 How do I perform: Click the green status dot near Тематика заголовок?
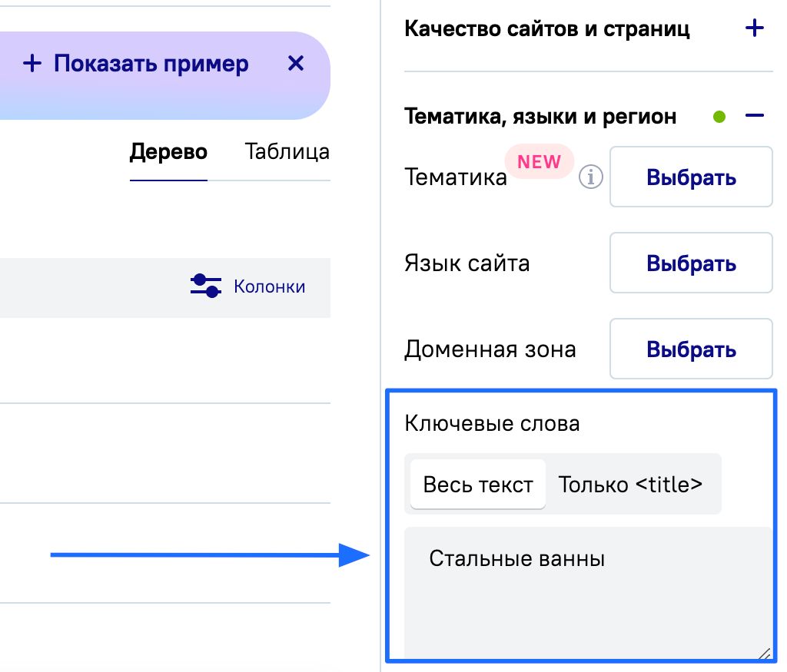point(718,116)
